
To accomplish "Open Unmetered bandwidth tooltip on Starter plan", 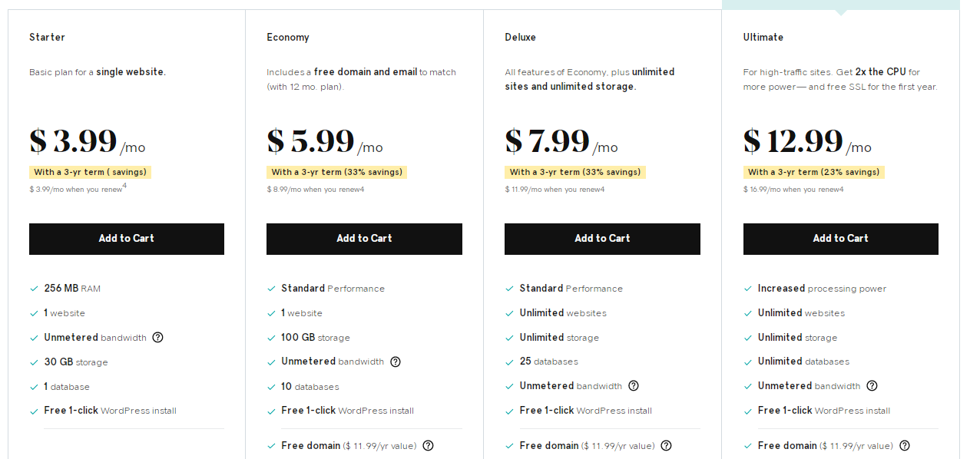I will point(157,338).
